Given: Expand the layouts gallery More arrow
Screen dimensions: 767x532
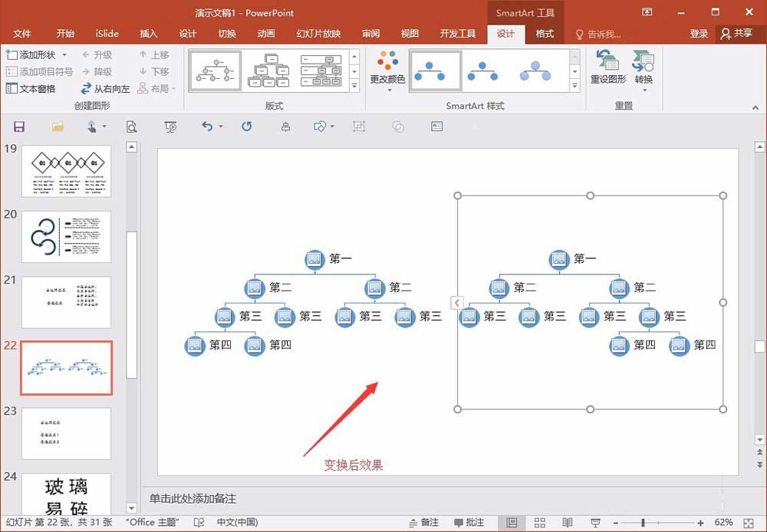Looking at the screenshot, I should point(354,86).
